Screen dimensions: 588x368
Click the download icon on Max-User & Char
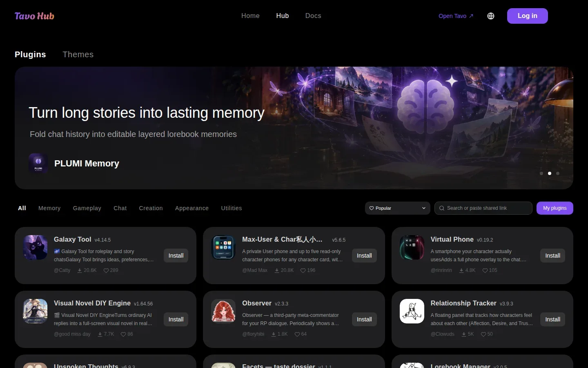pyautogui.click(x=277, y=270)
